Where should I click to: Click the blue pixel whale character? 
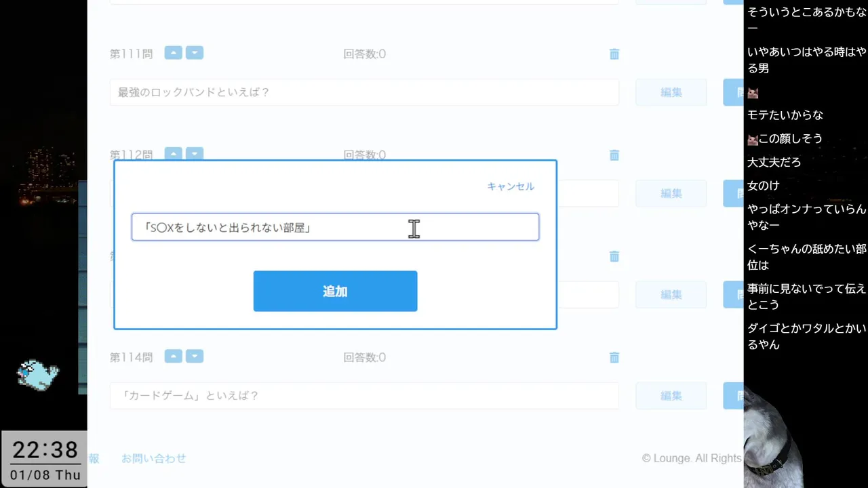click(x=38, y=375)
